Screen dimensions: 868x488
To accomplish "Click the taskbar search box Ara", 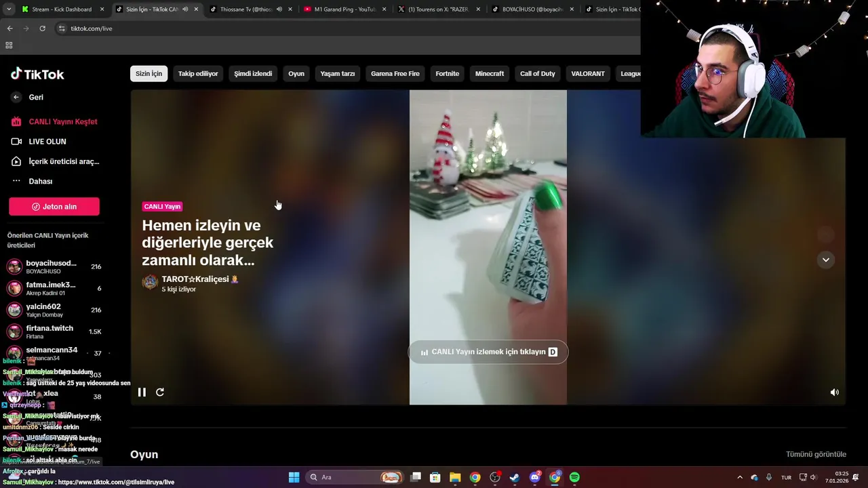I will 355,477.
